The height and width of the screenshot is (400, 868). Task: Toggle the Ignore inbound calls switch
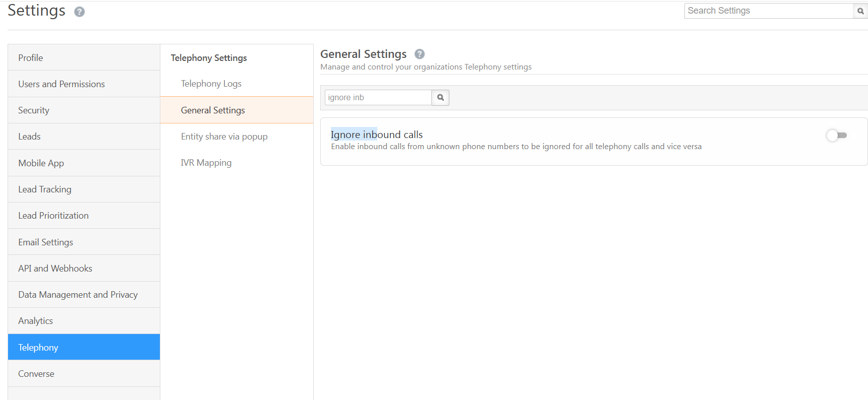(x=837, y=135)
